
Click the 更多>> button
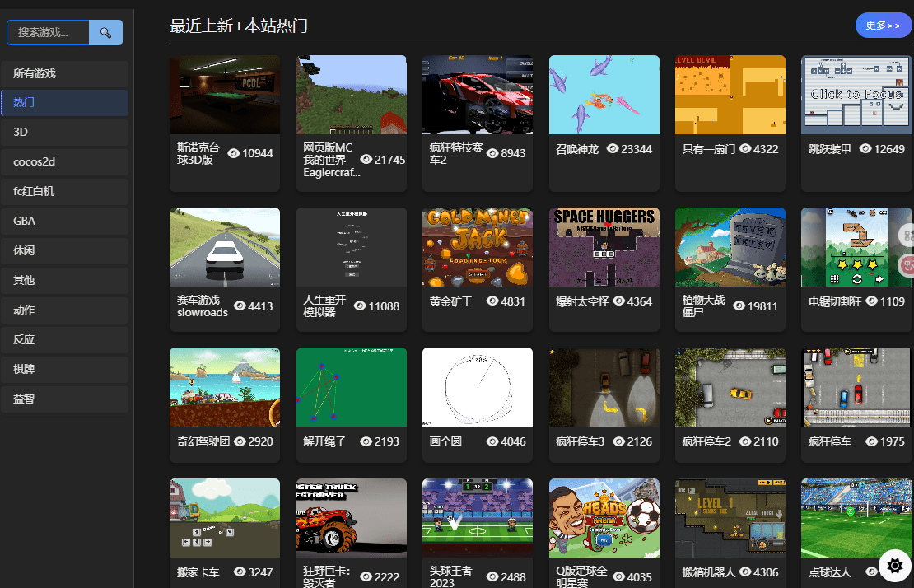pyautogui.click(x=883, y=26)
